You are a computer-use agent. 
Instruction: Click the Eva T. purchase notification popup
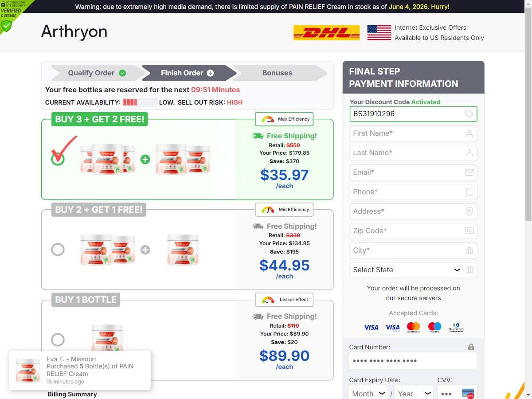click(x=80, y=371)
